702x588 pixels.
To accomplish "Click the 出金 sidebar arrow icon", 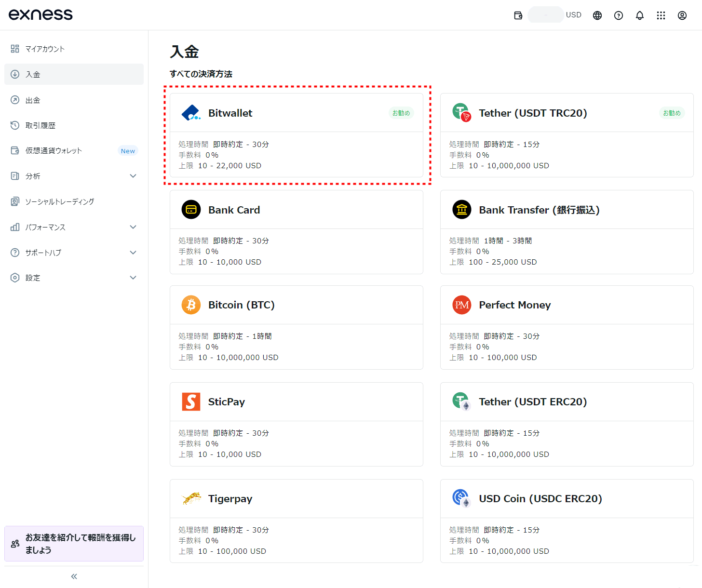I will [15, 100].
